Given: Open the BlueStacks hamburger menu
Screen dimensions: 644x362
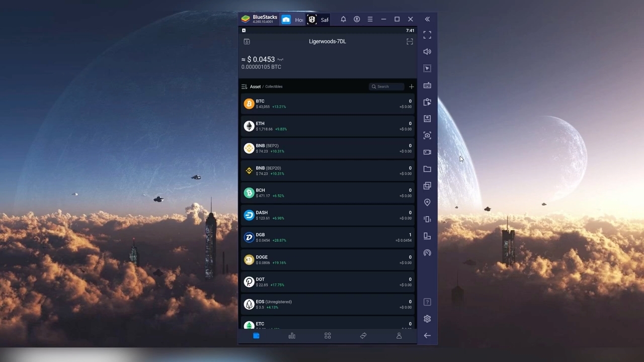Looking at the screenshot, I should [x=370, y=19].
